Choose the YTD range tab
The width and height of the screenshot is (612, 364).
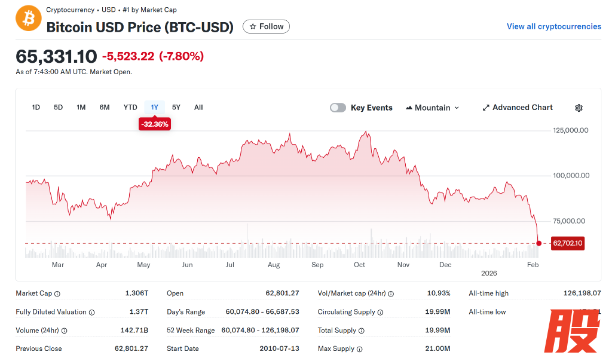point(130,108)
